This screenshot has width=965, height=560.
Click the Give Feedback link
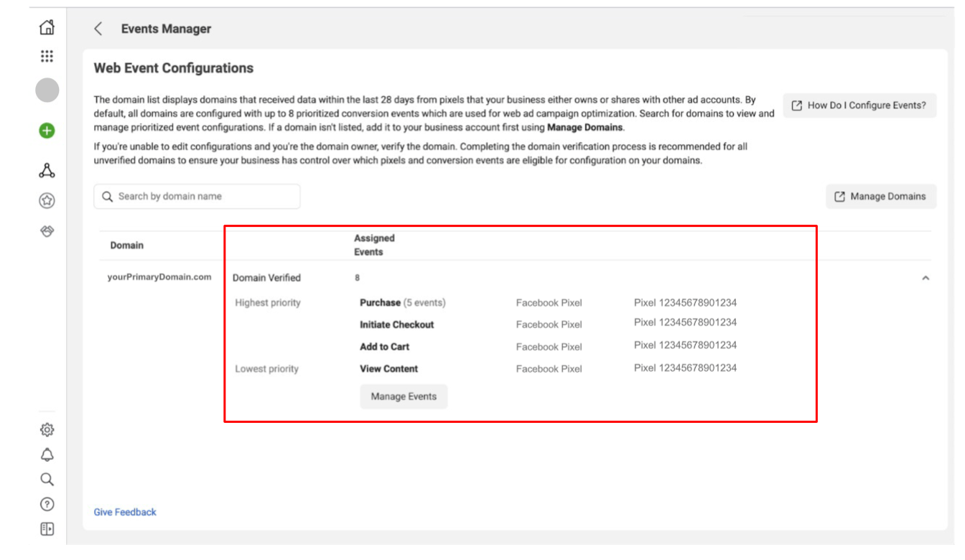point(125,512)
